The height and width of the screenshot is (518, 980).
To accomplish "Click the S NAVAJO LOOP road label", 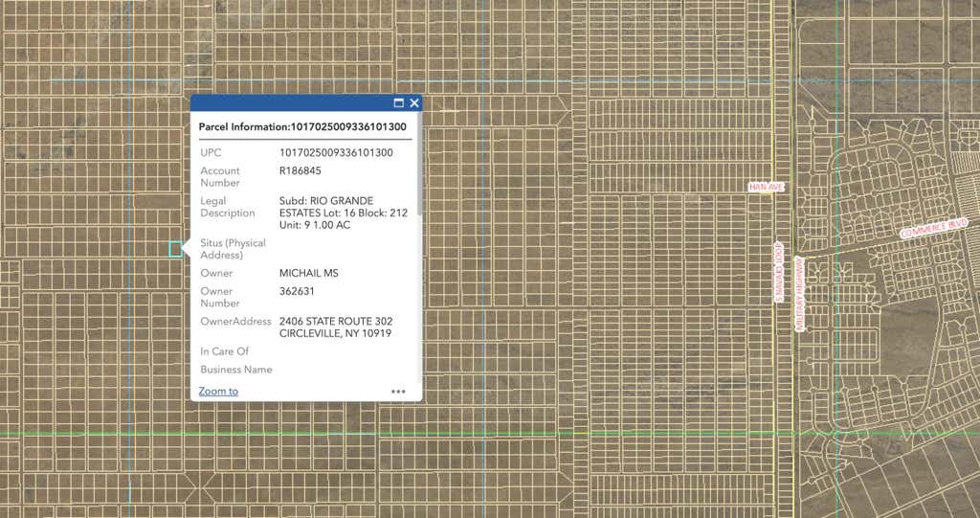I will click(778, 272).
